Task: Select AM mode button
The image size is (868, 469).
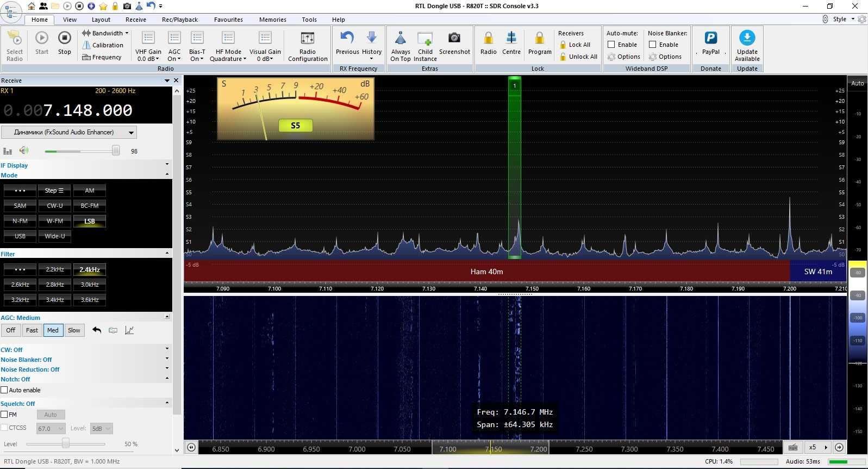Action: (90, 190)
